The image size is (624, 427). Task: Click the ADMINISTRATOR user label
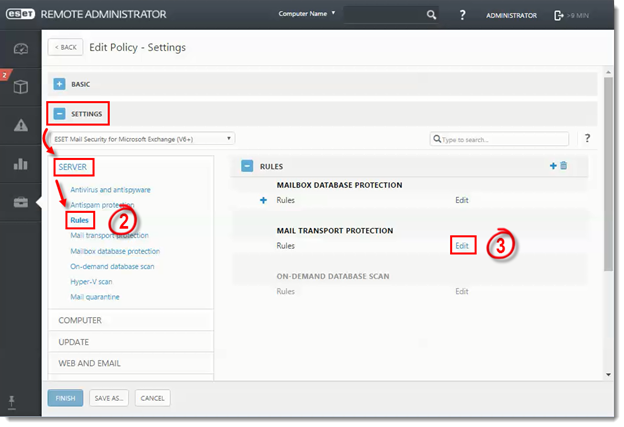pos(511,16)
